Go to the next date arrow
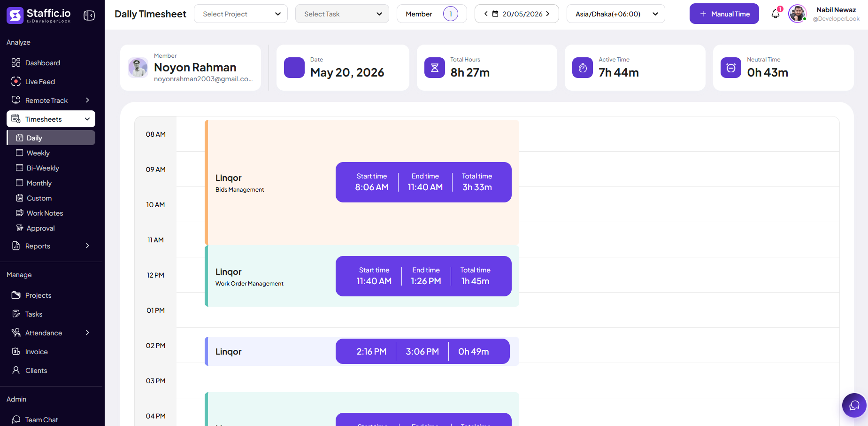Viewport: 868px width, 426px height. pyautogui.click(x=548, y=14)
